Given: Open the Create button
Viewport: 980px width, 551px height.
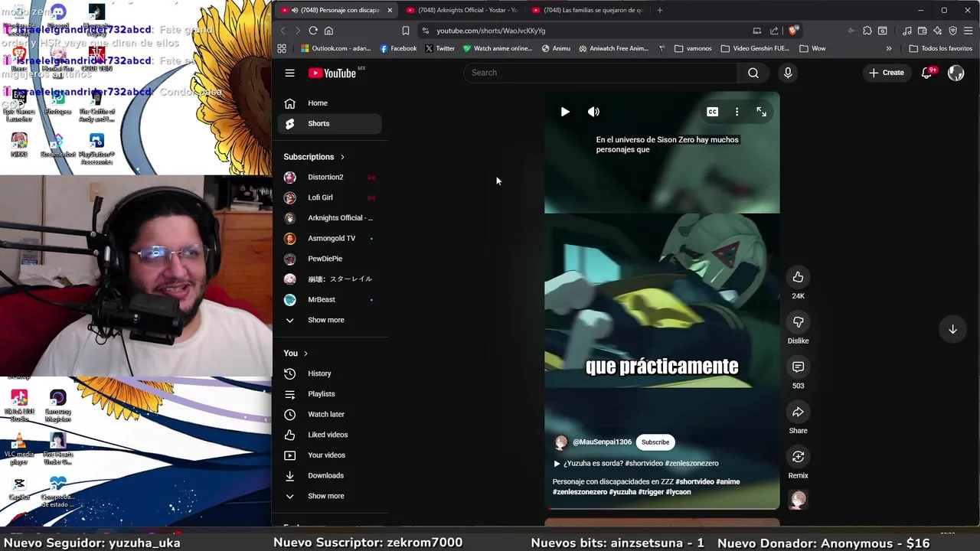Looking at the screenshot, I should 886,73.
